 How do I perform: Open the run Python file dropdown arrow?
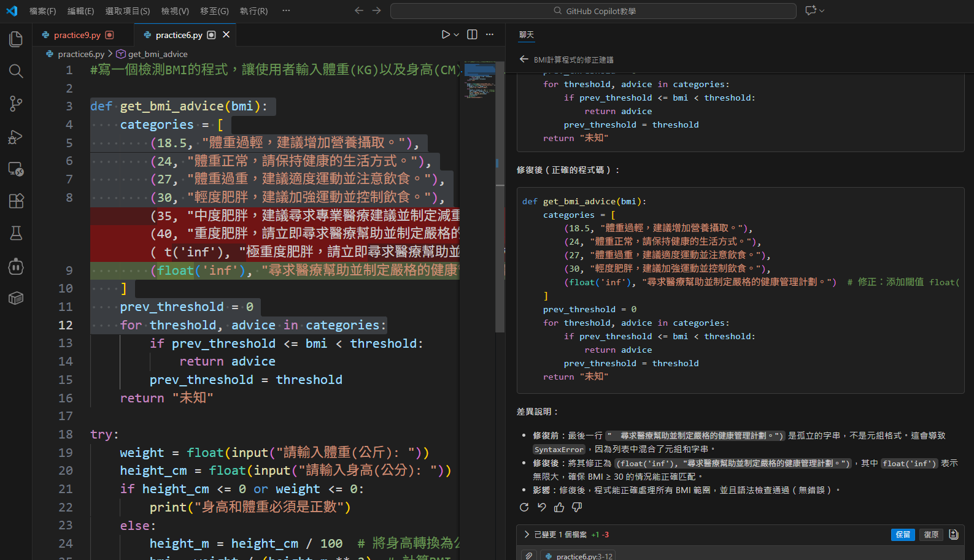(457, 35)
